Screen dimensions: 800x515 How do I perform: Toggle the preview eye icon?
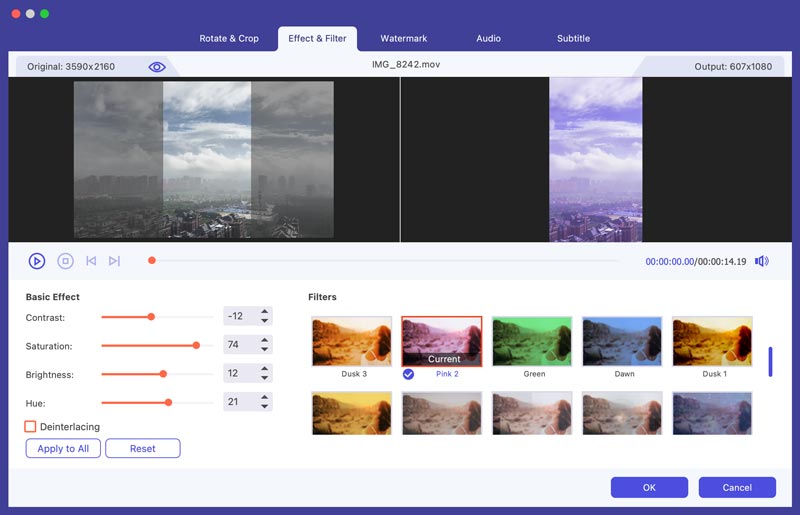[x=157, y=67]
